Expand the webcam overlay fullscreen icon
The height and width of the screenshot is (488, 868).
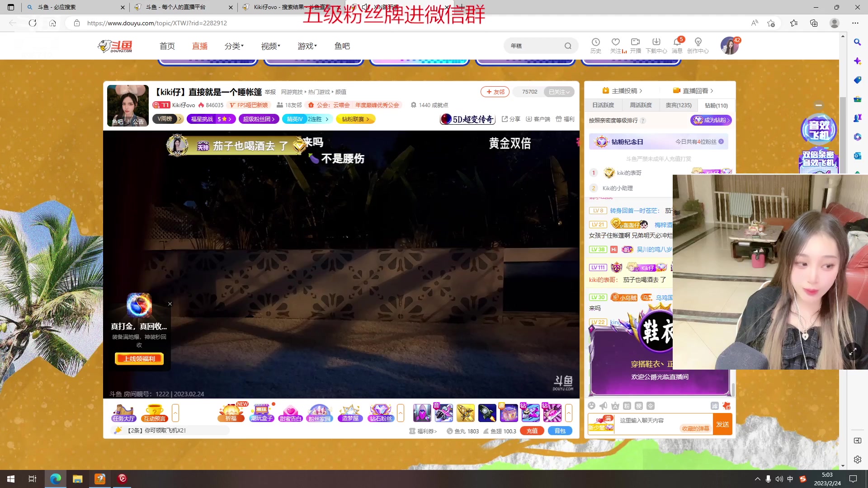tap(853, 352)
